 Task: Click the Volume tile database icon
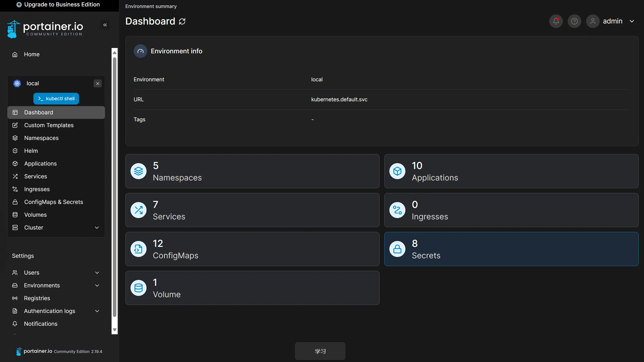(139, 288)
